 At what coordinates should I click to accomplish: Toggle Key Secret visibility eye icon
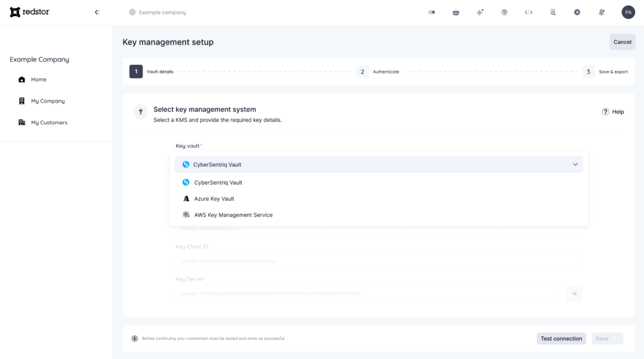click(575, 294)
